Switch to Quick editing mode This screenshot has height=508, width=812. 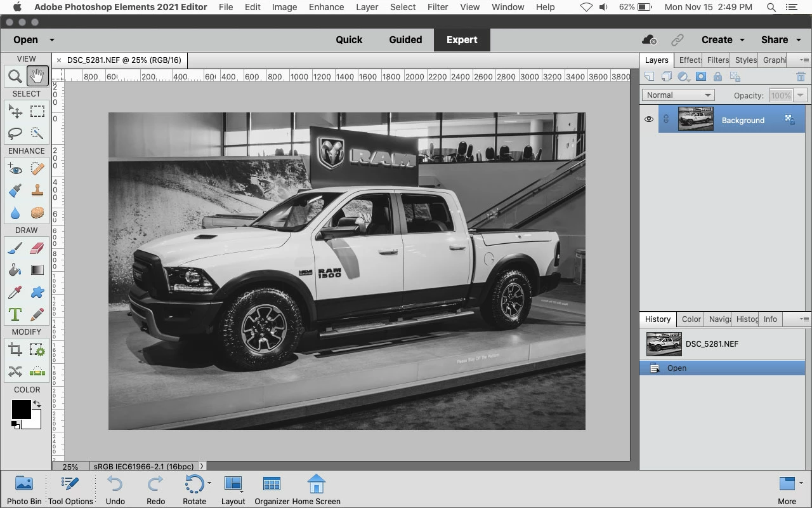pyautogui.click(x=349, y=39)
